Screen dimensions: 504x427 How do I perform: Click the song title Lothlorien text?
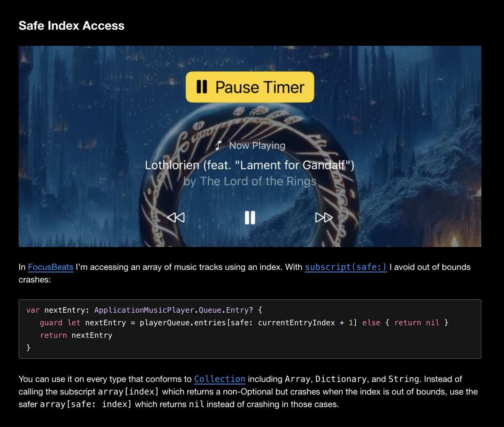click(249, 165)
